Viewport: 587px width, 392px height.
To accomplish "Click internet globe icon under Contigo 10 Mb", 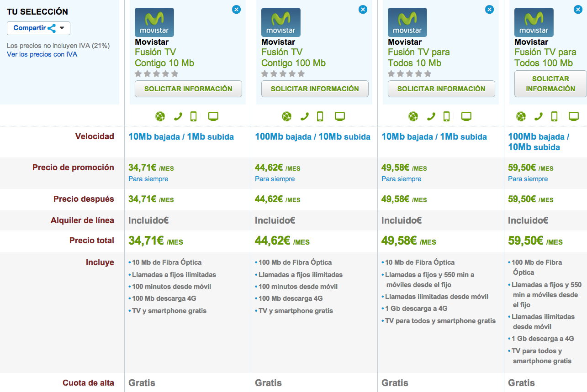I will pyautogui.click(x=160, y=116).
